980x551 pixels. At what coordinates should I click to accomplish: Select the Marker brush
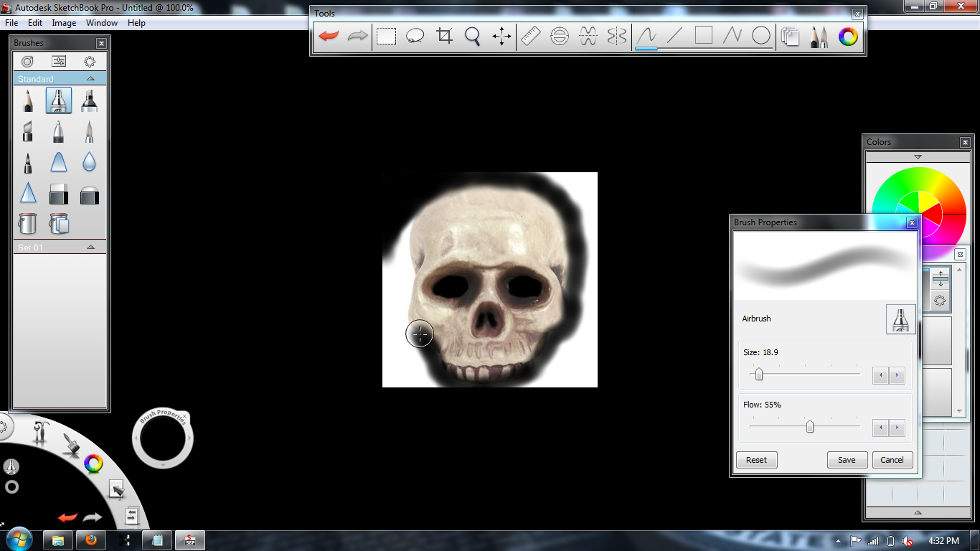tap(90, 100)
